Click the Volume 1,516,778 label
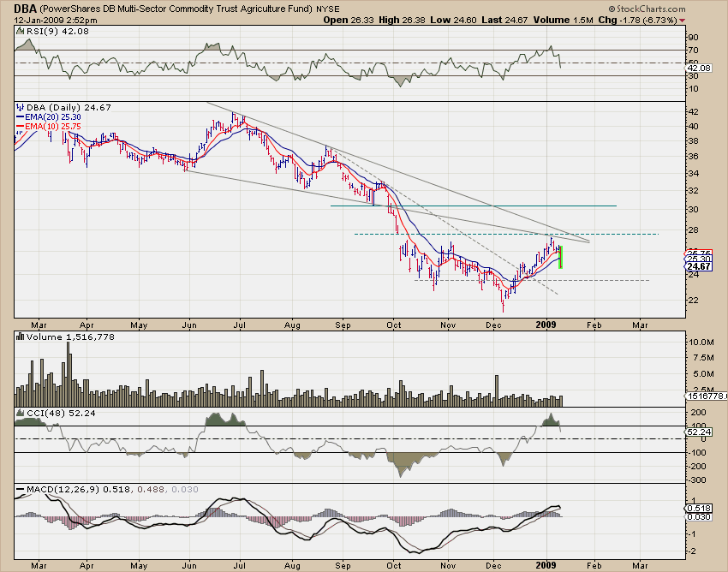The width and height of the screenshot is (728, 572). tap(70, 337)
